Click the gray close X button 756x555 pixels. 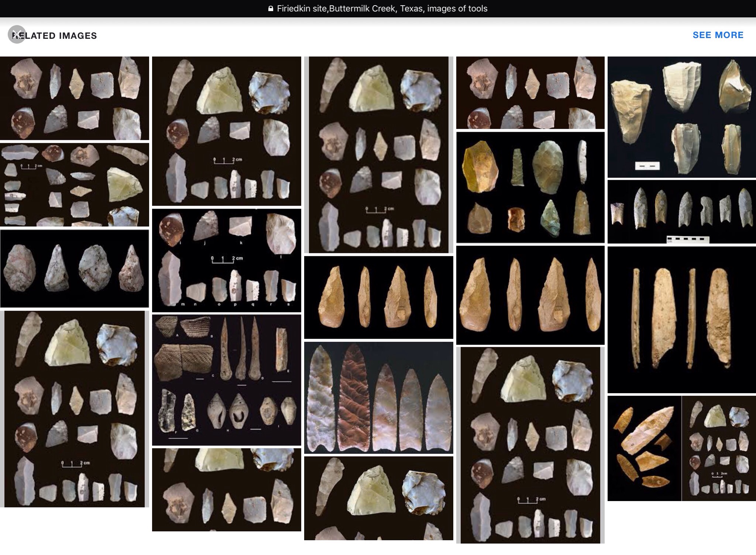[x=17, y=35]
